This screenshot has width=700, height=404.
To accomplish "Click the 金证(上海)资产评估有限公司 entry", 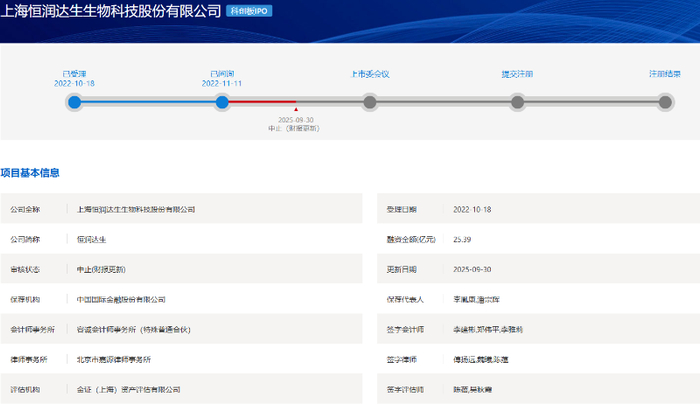I will tap(128, 389).
